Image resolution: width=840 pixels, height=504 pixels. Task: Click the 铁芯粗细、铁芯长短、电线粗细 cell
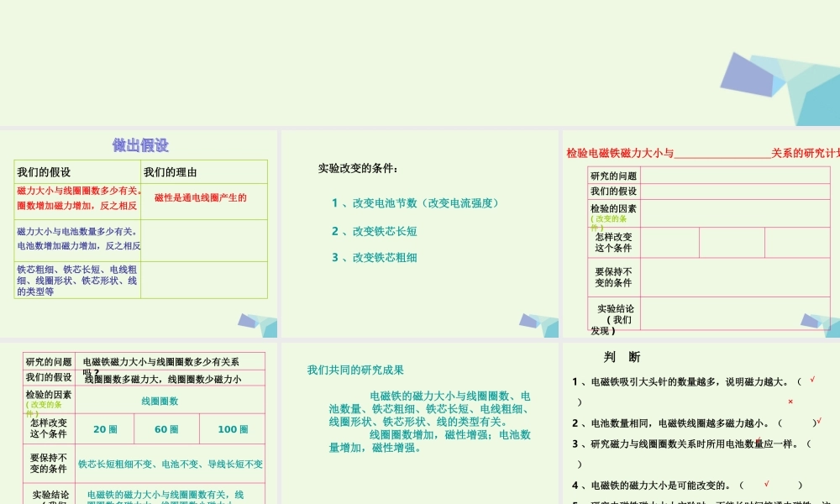click(77, 280)
